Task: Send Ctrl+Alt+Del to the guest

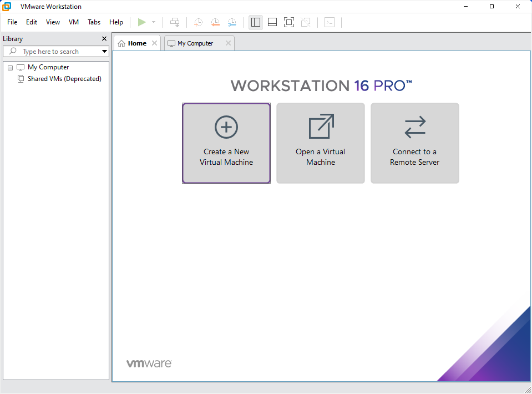Action: (x=175, y=22)
